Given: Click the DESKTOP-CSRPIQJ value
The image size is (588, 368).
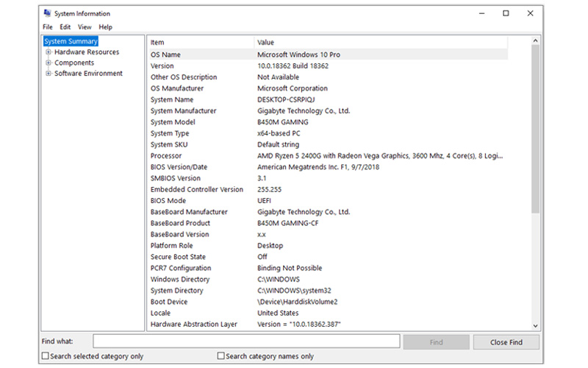Looking at the screenshot, I should (286, 99).
